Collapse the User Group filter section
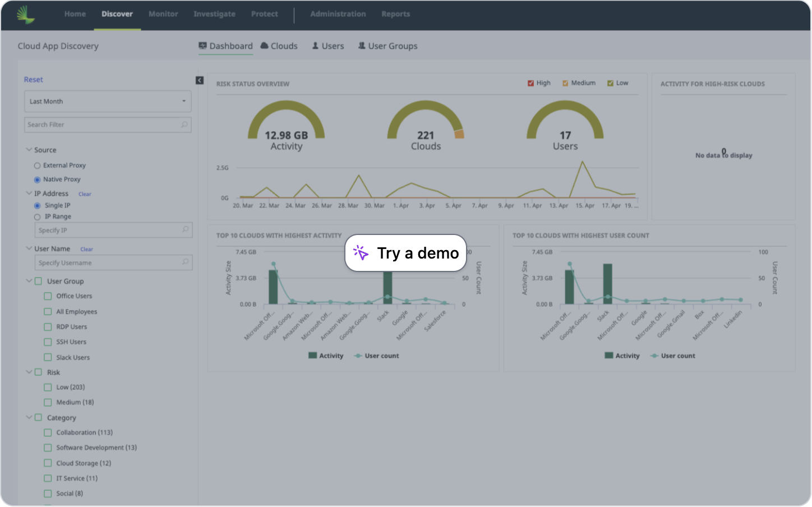This screenshot has height=507, width=812. pyautogui.click(x=29, y=281)
